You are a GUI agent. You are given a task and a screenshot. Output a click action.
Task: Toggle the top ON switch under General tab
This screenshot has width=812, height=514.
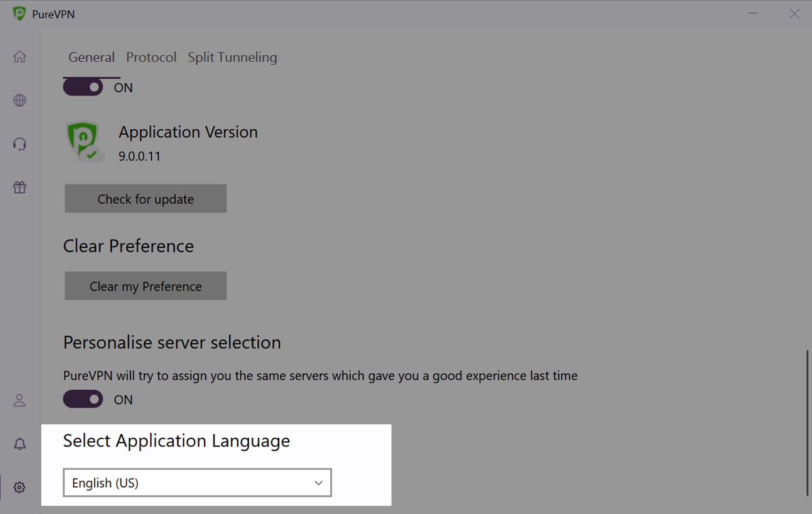[x=83, y=87]
